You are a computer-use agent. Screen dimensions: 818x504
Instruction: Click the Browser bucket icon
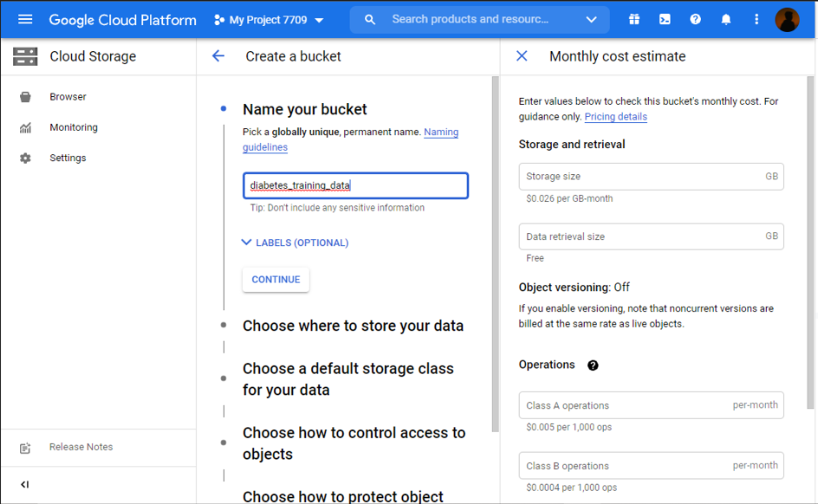25,97
